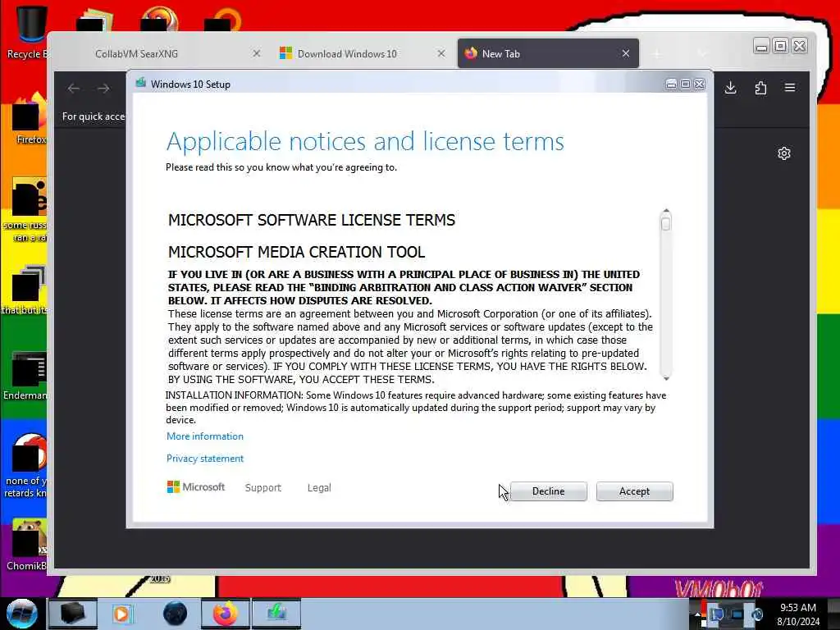Show hidden tray icons arrow
Image resolution: width=840 pixels, height=630 pixels.
coord(697,614)
